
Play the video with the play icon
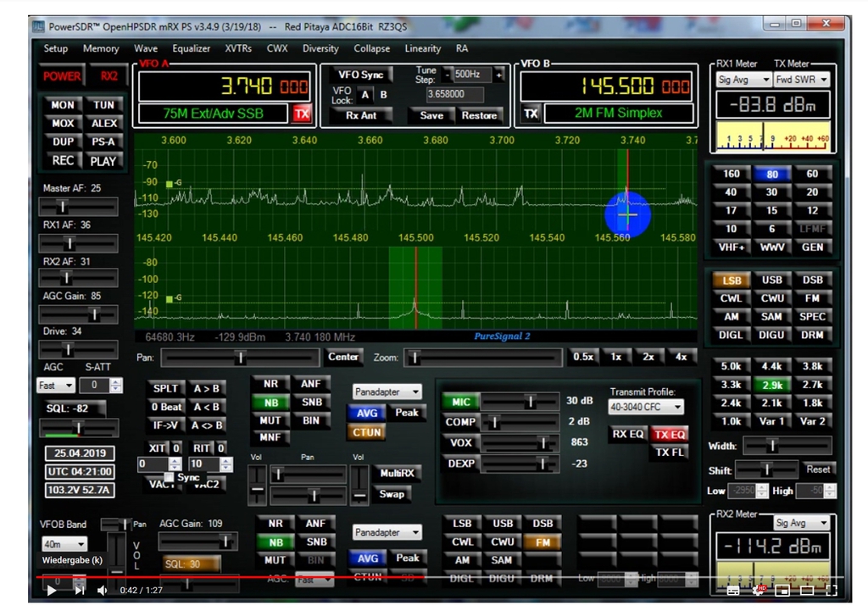coord(51,591)
